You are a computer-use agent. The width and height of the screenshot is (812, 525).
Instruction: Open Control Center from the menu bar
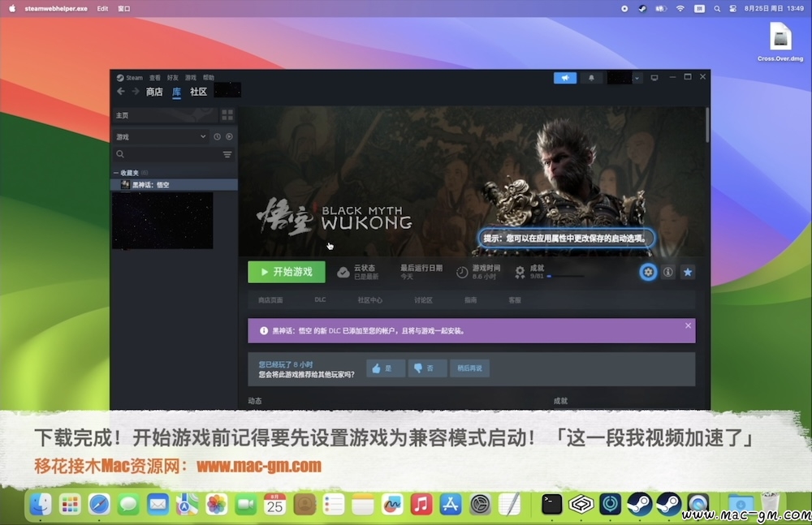click(732, 8)
